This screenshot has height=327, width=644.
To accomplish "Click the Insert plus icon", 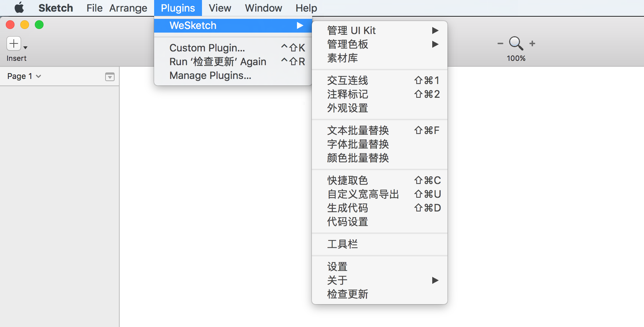I will point(14,44).
